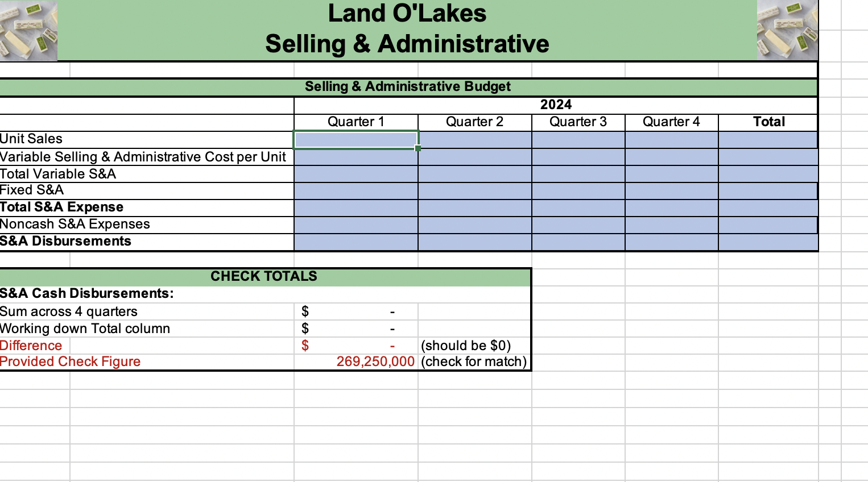The height and width of the screenshot is (482, 868).
Task: Click the 'Quarter 4' column header
Action: coord(671,122)
